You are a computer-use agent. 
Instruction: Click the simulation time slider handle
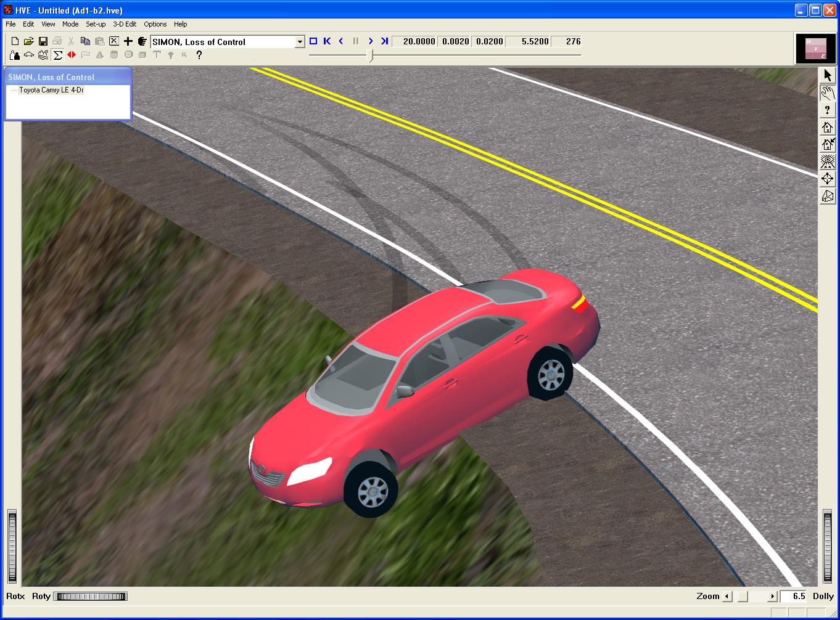[x=370, y=55]
